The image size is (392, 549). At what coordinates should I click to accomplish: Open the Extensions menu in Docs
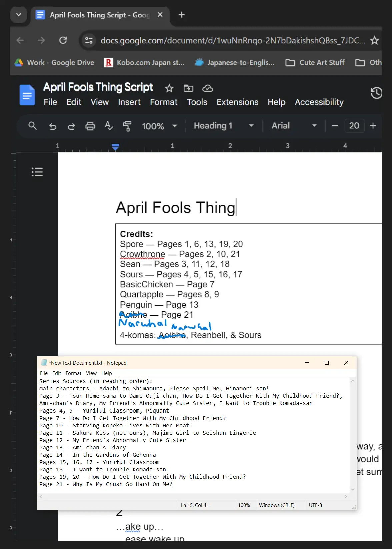click(x=237, y=102)
